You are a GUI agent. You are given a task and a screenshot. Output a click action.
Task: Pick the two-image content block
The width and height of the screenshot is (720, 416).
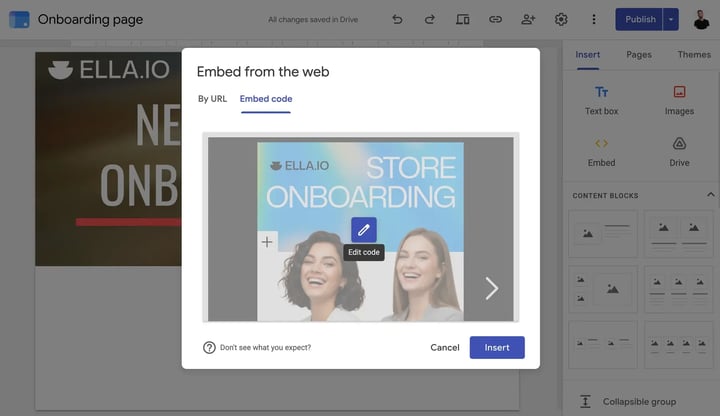(x=679, y=234)
